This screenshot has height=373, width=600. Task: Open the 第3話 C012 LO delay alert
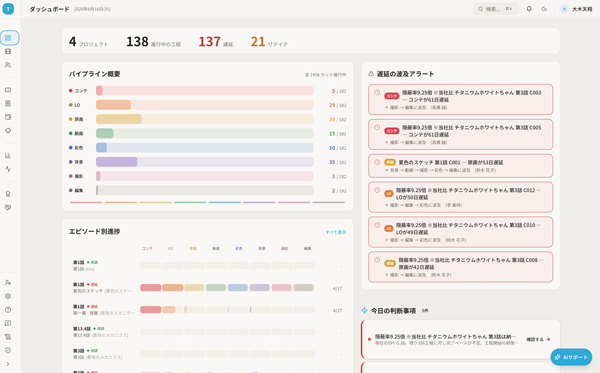coord(460,197)
